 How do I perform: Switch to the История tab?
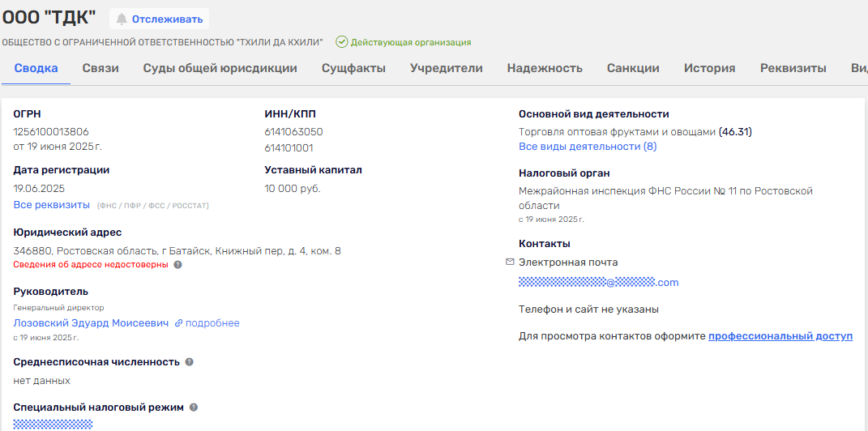pyautogui.click(x=709, y=68)
